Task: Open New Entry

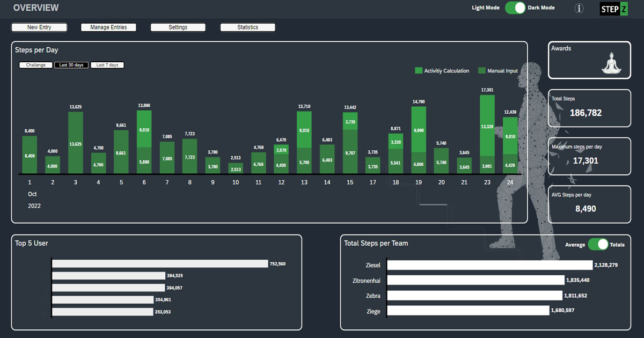Action: click(x=39, y=27)
